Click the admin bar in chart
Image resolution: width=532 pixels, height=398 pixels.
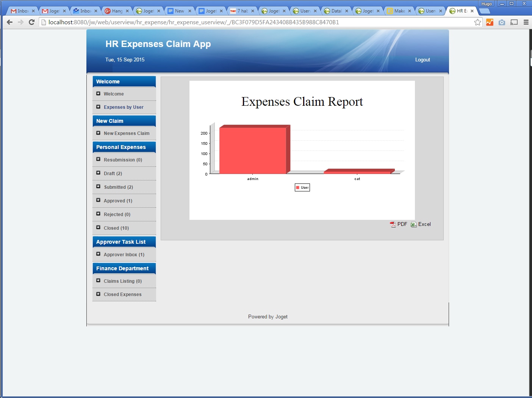(253, 151)
